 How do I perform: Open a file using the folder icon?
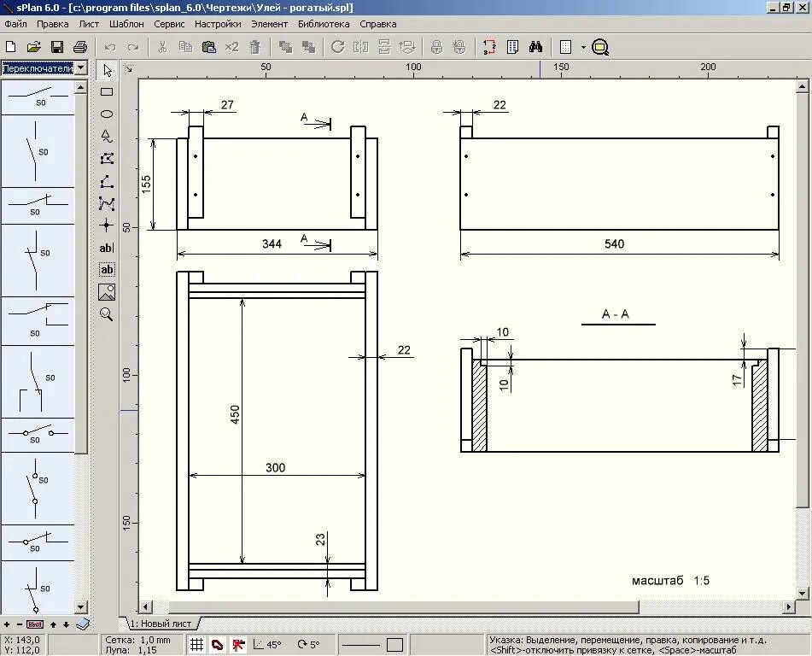[33, 47]
